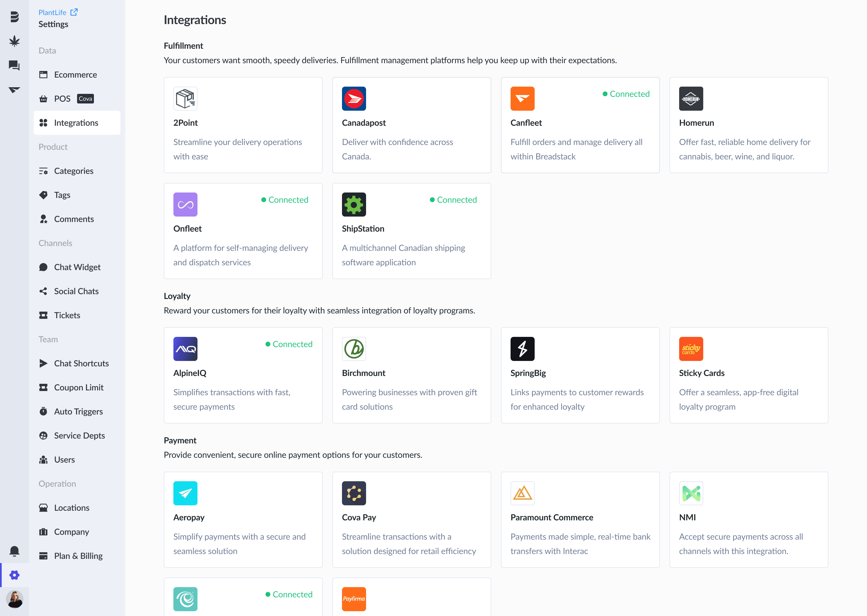Screen dimensions: 867x616
Task: Open the chat bubbles icon in left rail
Action: coord(14,65)
